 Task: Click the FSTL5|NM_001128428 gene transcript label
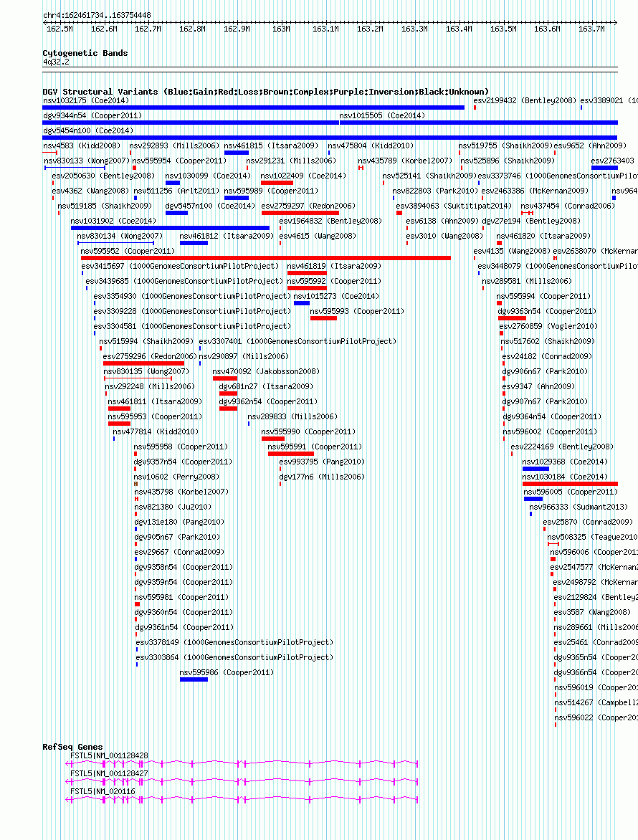pos(109,755)
